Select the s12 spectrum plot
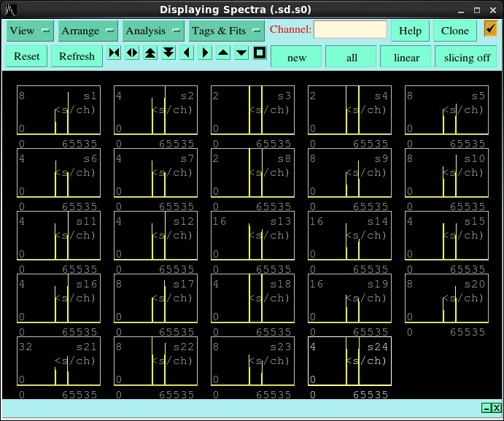 [156, 236]
